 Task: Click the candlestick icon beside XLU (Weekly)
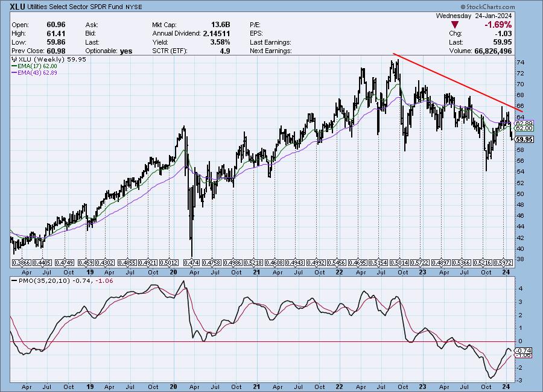(14, 59)
